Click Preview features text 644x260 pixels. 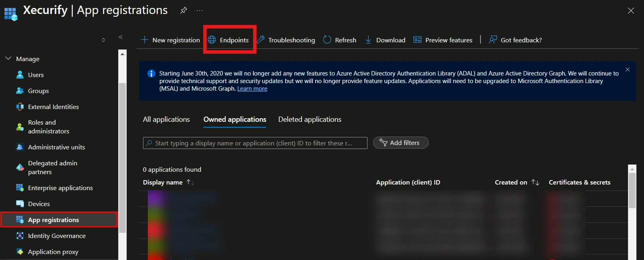(x=449, y=40)
